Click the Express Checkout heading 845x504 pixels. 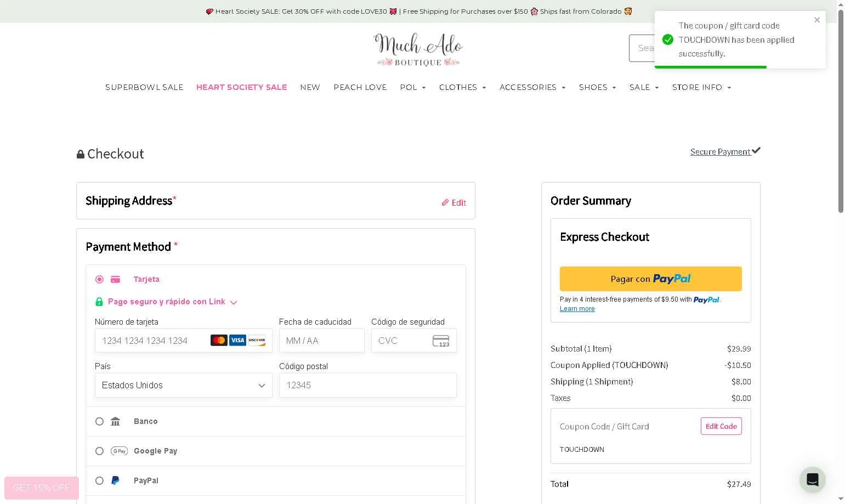point(604,237)
